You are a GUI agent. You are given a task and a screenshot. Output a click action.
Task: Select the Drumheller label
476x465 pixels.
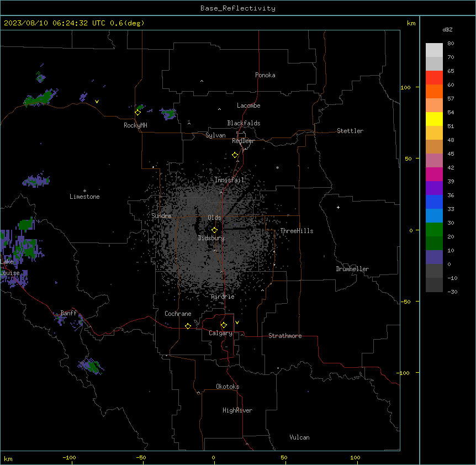(352, 269)
